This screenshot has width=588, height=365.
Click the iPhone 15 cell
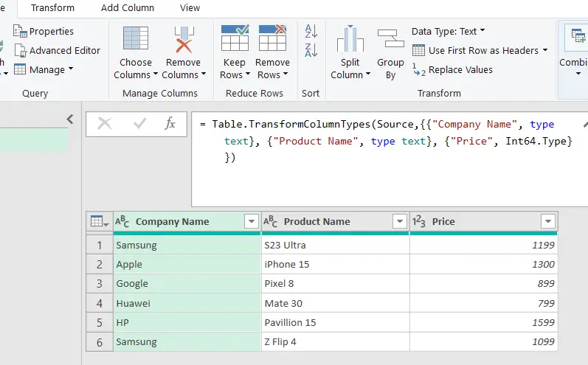pos(336,264)
